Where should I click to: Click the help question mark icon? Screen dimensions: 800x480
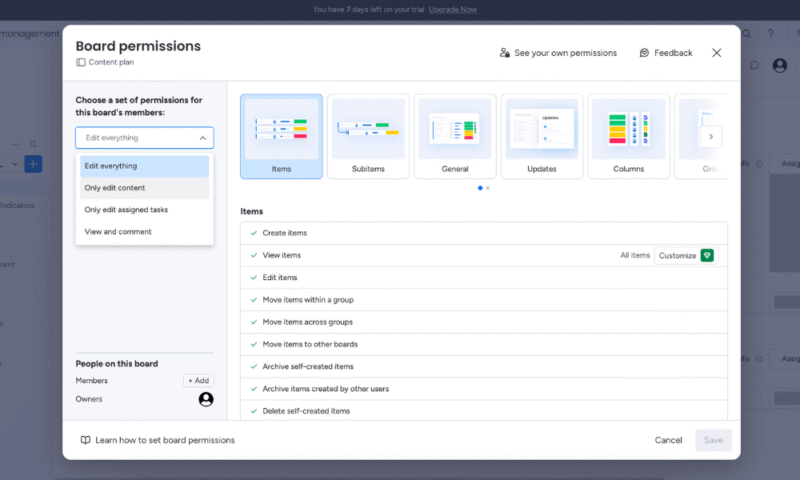click(770, 34)
